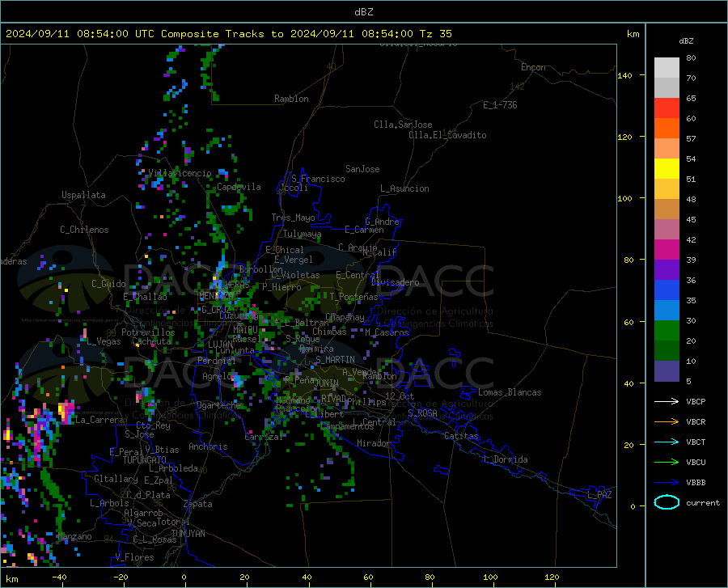Click the E_Challao map label

145,297
